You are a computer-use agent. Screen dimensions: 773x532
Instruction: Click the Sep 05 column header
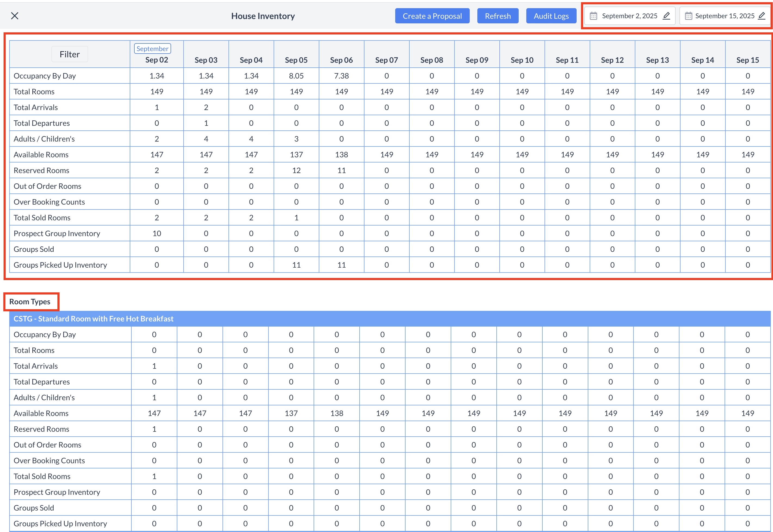[x=296, y=60]
